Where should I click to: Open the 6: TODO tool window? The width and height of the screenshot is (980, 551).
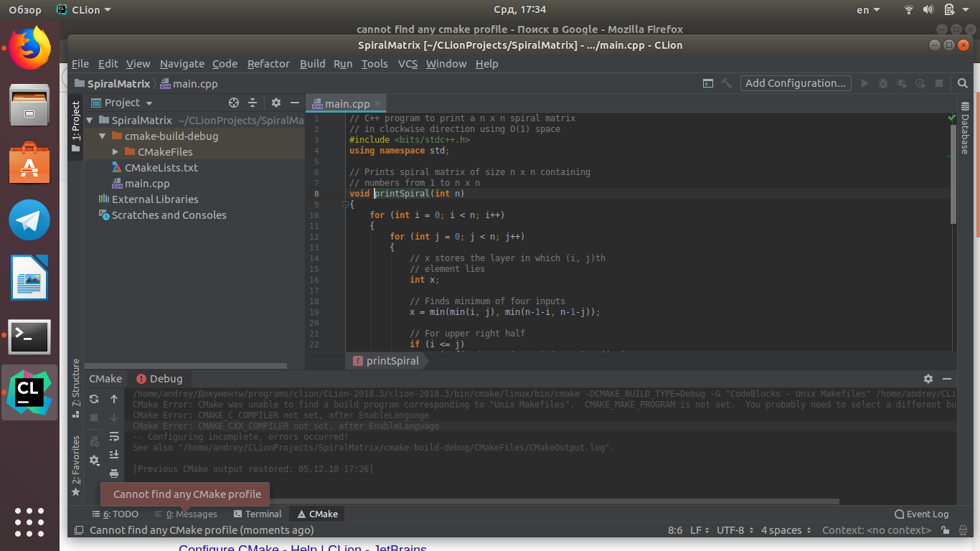(x=115, y=514)
